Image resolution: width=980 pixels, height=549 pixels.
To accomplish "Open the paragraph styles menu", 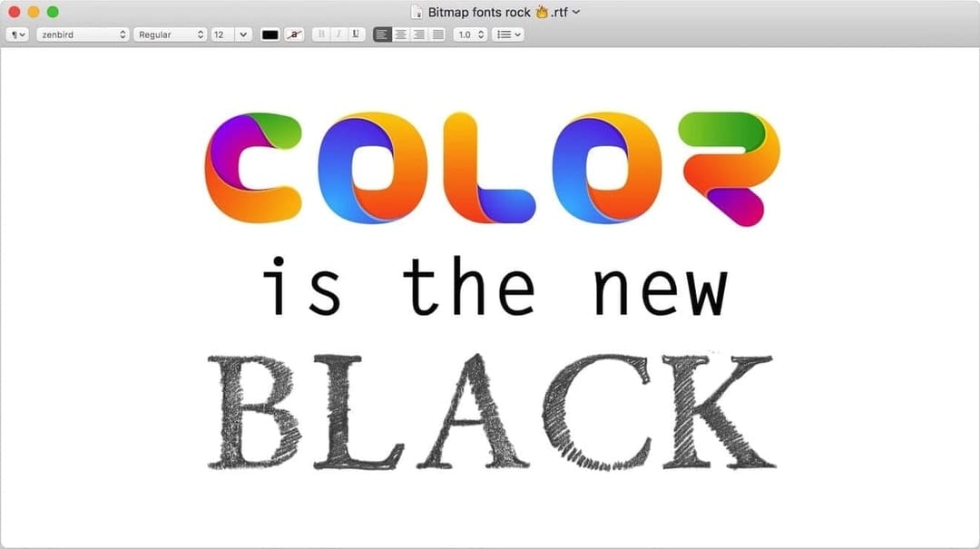I will click(18, 34).
